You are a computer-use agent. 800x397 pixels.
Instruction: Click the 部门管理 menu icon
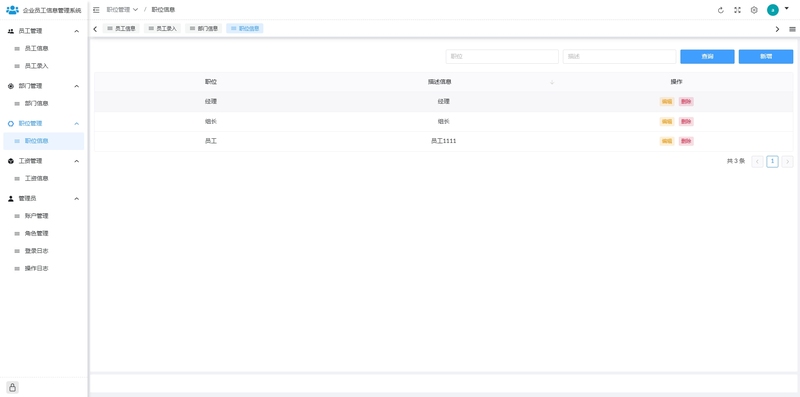(x=11, y=86)
